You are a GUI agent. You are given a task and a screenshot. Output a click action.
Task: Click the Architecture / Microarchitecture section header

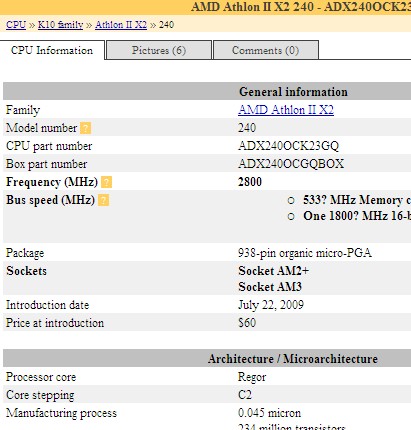(x=293, y=359)
